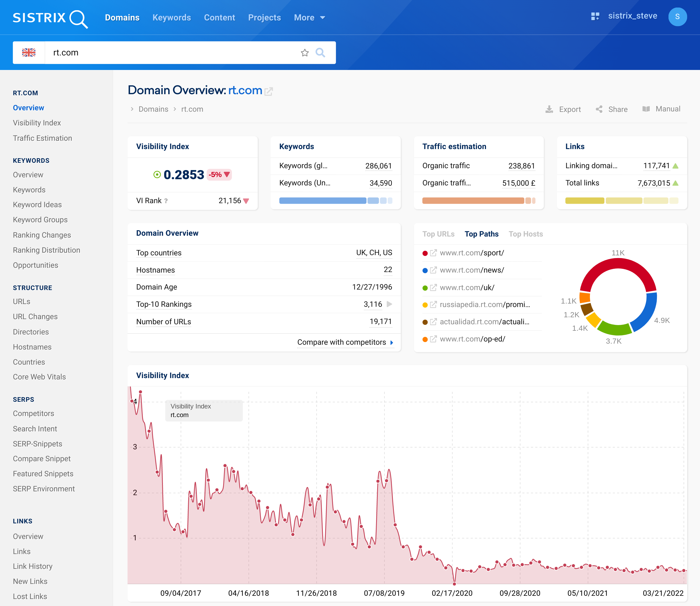The width and height of the screenshot is (700, 606).
Task: Switch to the Top URLs tab
Action: (x=438, y=234)
